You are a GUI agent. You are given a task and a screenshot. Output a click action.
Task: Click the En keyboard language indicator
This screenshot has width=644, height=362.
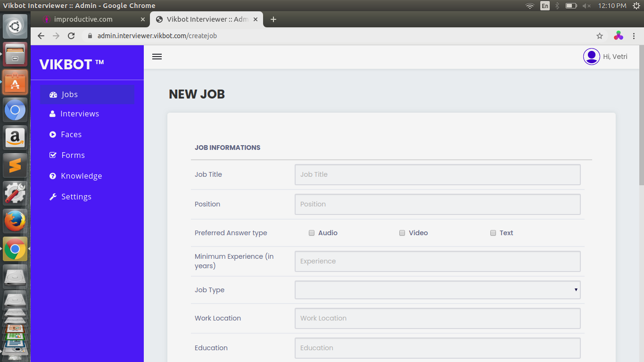pos(545,6)
